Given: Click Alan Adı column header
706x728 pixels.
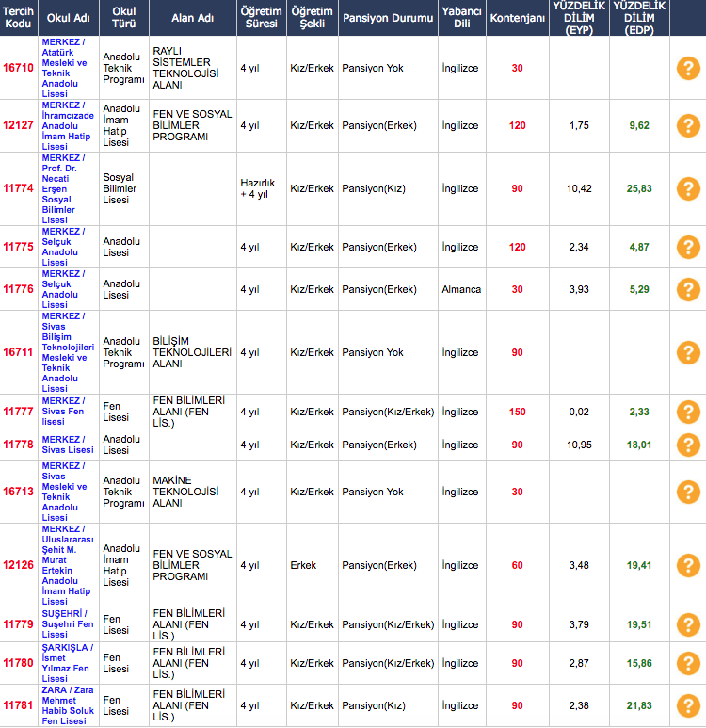Looking at the screenshot, I should pos(193,18).
